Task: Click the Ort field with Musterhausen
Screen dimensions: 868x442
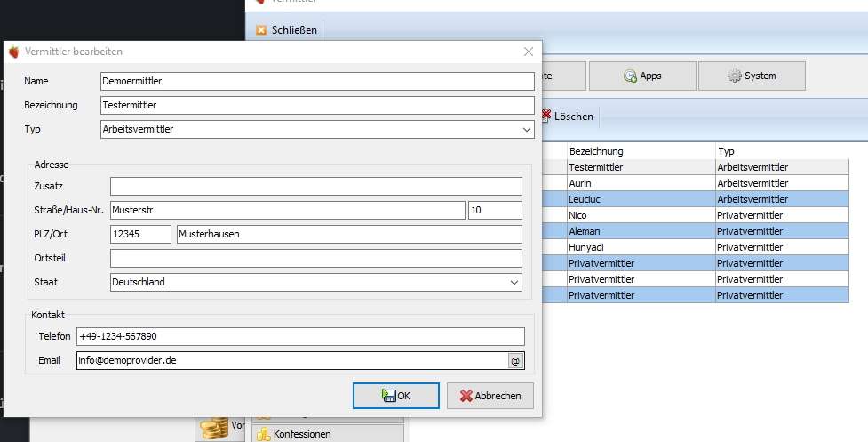Action: [x=349, y=234]
